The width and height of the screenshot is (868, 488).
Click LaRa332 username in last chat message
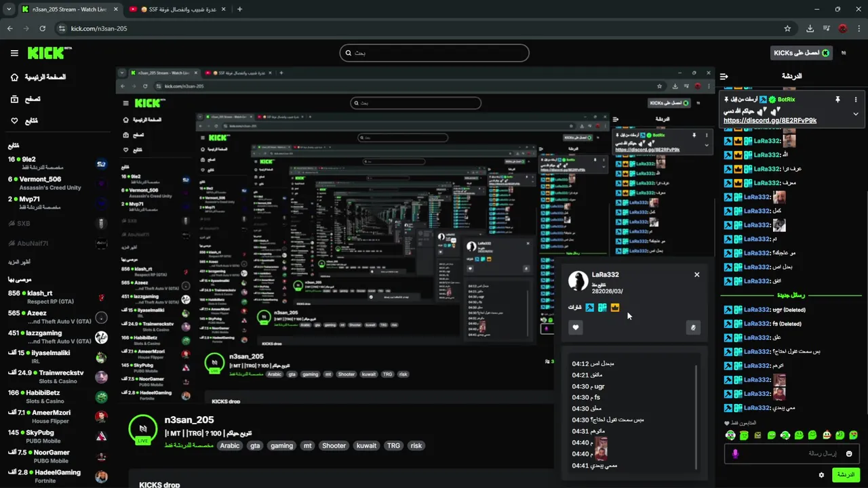point(758,408)
